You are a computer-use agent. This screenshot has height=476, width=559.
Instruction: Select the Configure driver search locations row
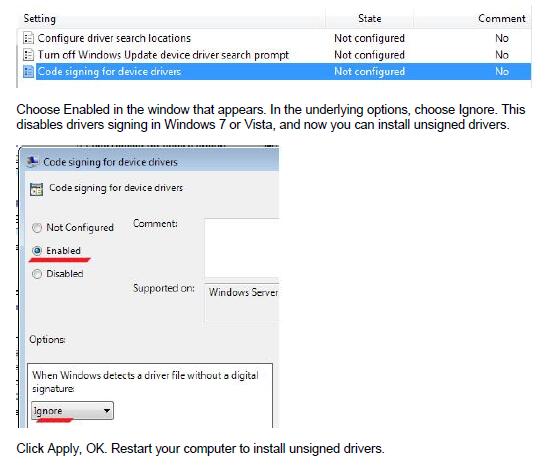[274, 38]
